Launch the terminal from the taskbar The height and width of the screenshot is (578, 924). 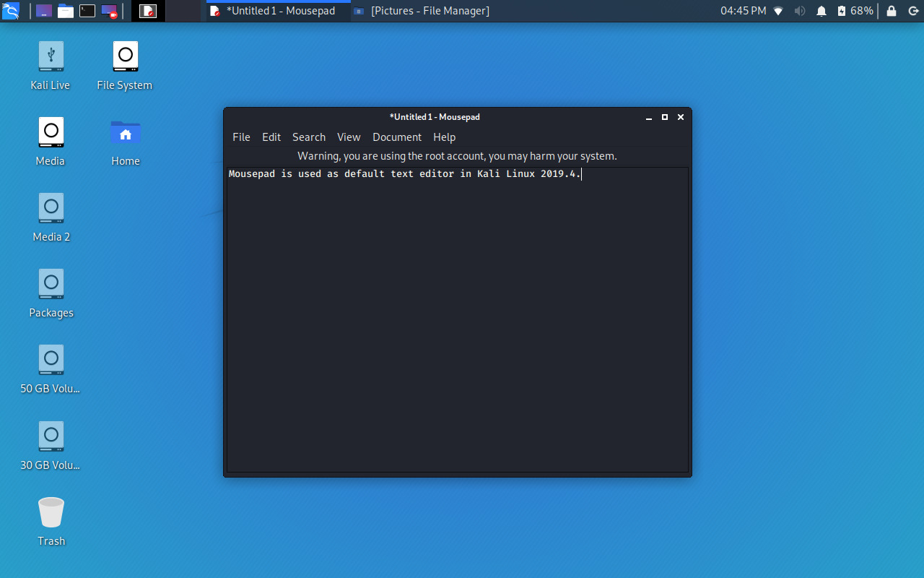point(87,11)
